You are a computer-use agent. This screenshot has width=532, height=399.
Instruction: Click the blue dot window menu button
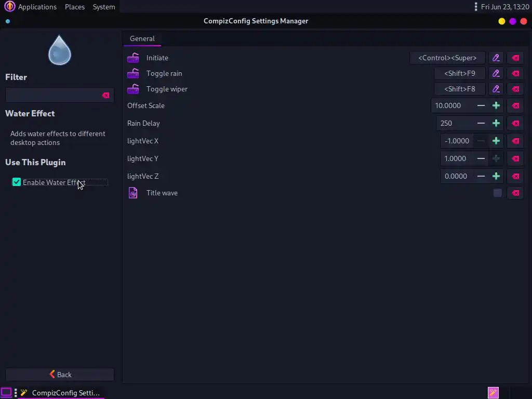pyautogui.click(x=8, y=21)
